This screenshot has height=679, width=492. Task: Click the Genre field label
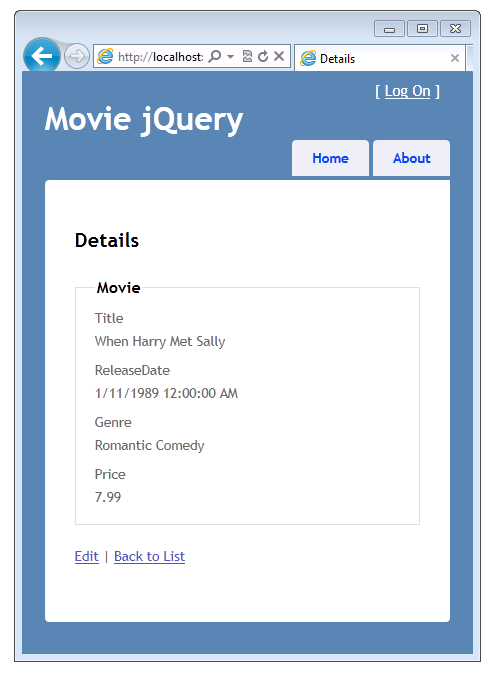pos(113,422)
